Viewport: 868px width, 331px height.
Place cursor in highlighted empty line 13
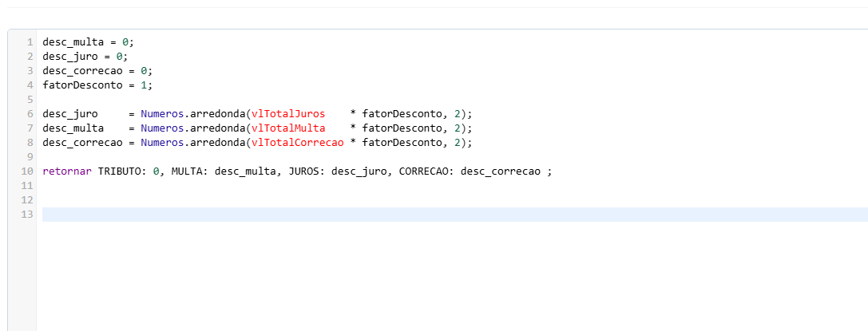(399, 215)
